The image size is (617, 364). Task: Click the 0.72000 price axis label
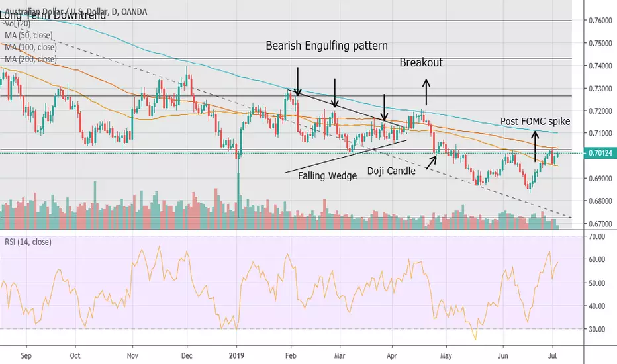pyautogui.click(x=600, y=111)
